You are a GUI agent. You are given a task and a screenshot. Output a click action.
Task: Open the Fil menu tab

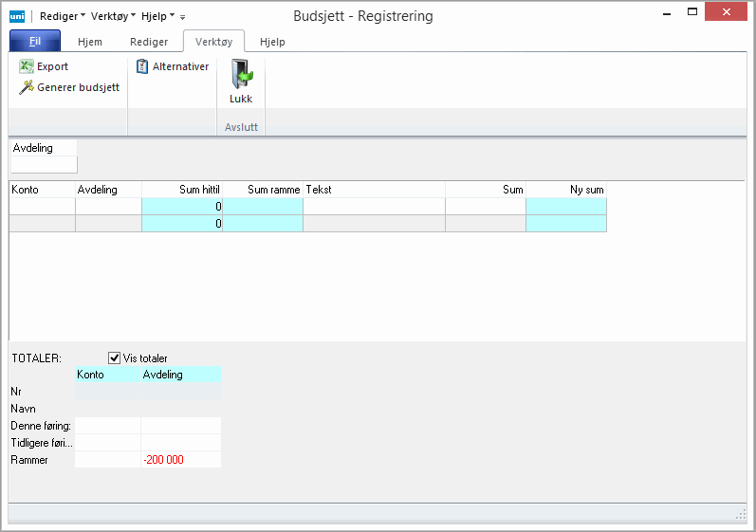pyautogui.click(x=35, y=42)
